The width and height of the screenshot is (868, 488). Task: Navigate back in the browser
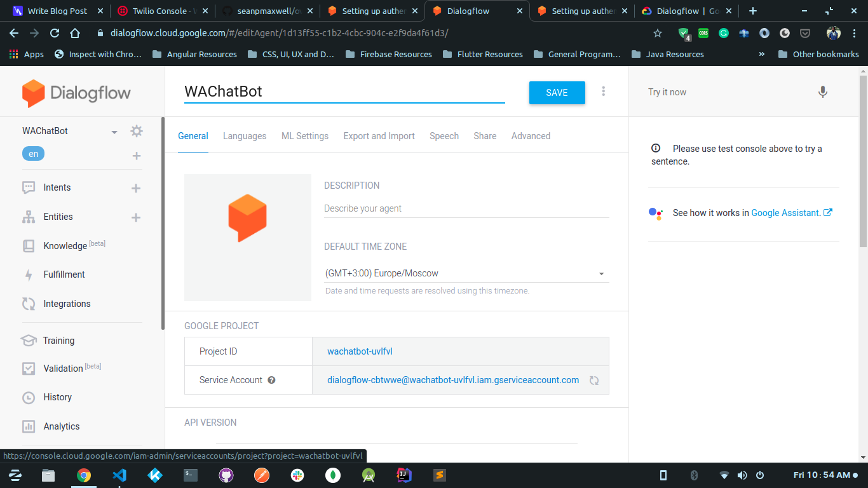pos(14,33)
